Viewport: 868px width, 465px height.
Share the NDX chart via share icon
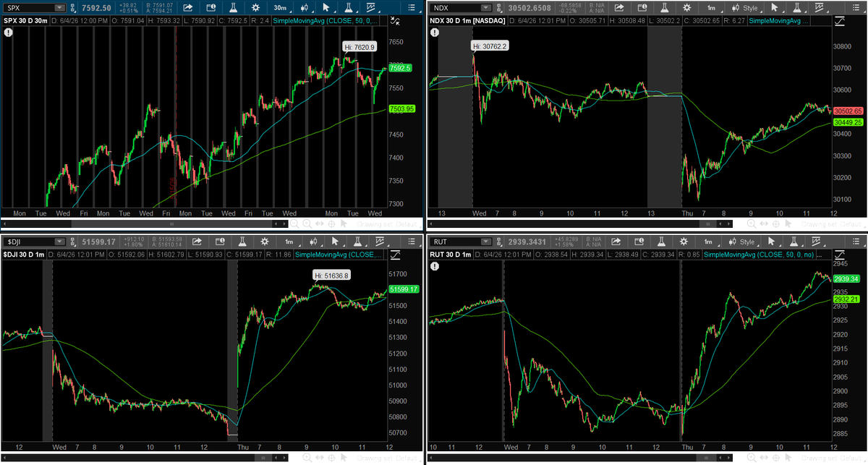coord(619,8)
